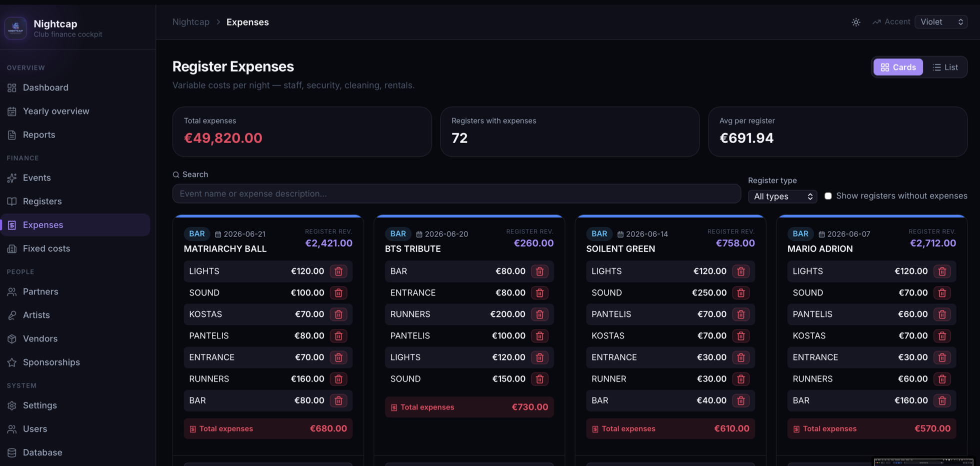The height and width of the screenshot is (466, 980).
Task: Open Vendors in the sidebar
Action: tap(75, 338)
